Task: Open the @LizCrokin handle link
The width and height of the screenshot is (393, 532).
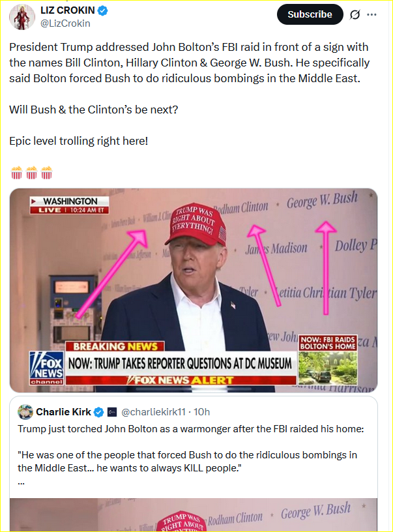Action: pyautogui.click(x=65, y=23)
